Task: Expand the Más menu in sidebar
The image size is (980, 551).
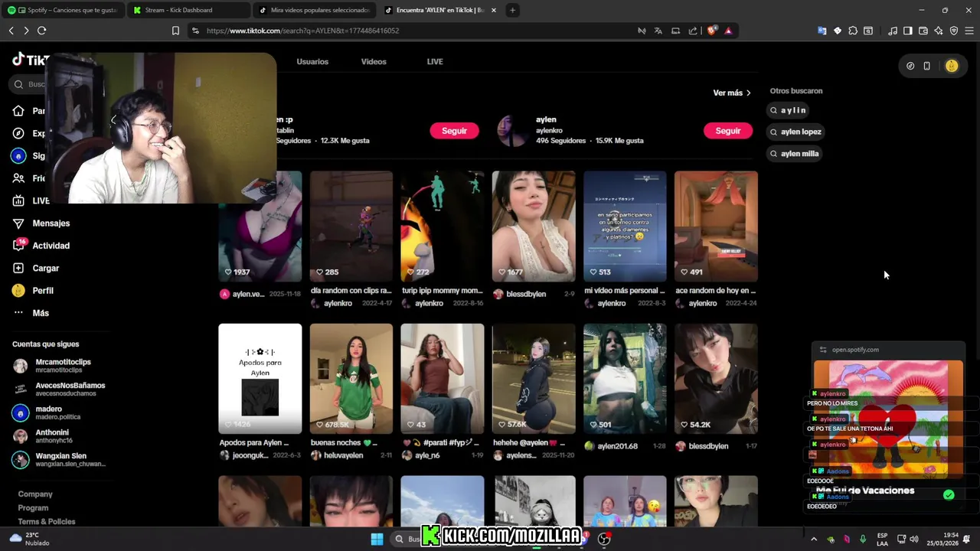Action: 31,313
